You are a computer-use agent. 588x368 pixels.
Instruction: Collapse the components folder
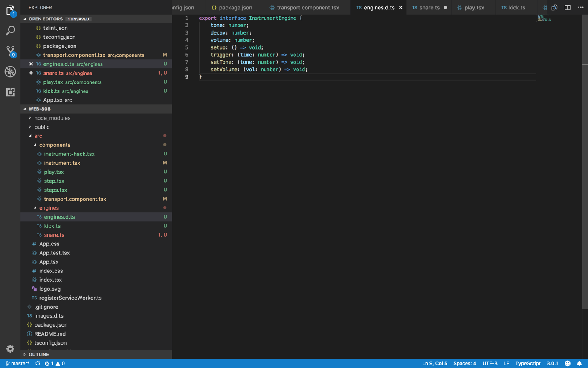54,145
